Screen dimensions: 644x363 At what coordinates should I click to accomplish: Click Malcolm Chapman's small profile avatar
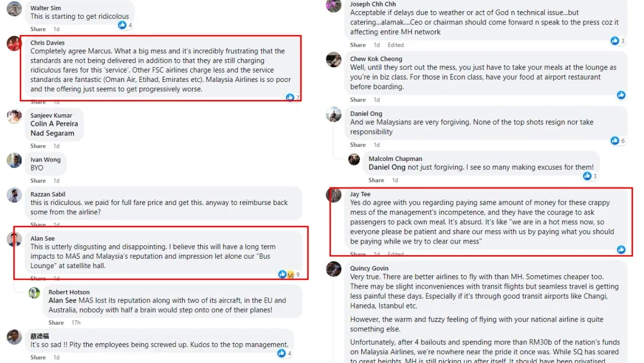tap(354, 159)
